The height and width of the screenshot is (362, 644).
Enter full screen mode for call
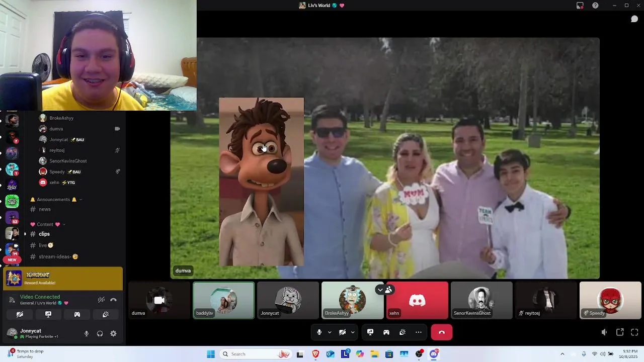[634, 332]
